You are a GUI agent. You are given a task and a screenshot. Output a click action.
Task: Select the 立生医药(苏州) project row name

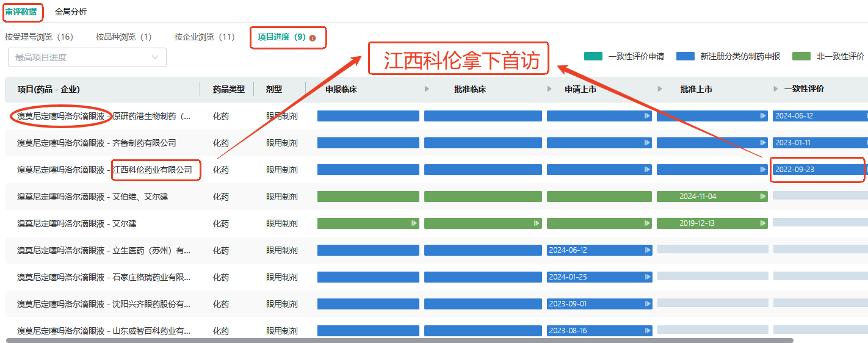pos(104,250)
